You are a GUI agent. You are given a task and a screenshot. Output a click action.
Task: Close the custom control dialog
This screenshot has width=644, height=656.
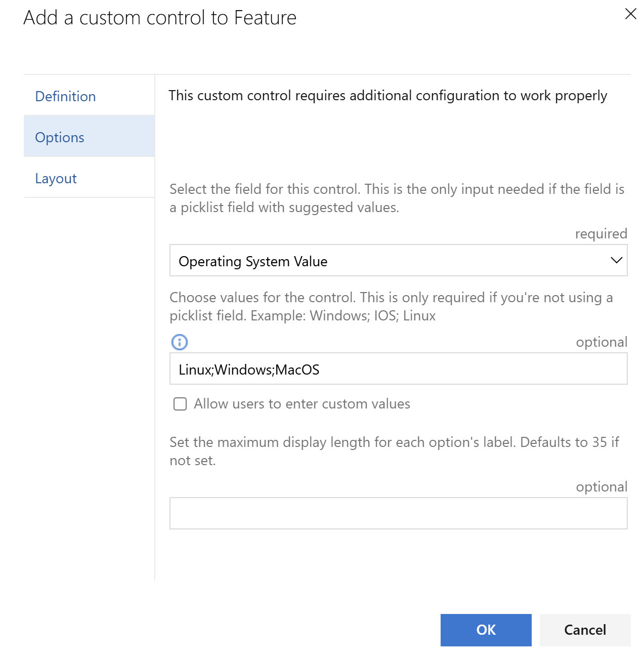[630, 14]
